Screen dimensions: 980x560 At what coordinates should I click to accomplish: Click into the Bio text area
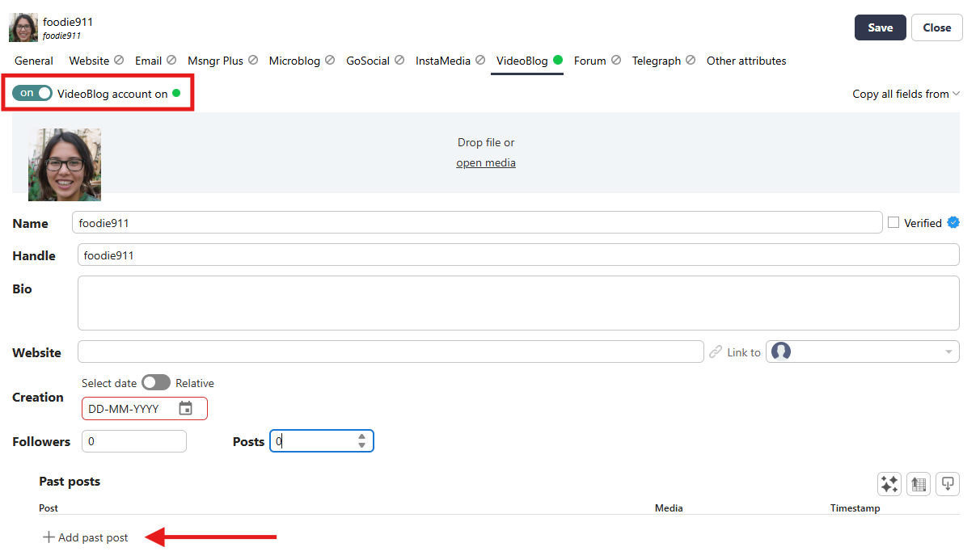(x=517, y=303)
